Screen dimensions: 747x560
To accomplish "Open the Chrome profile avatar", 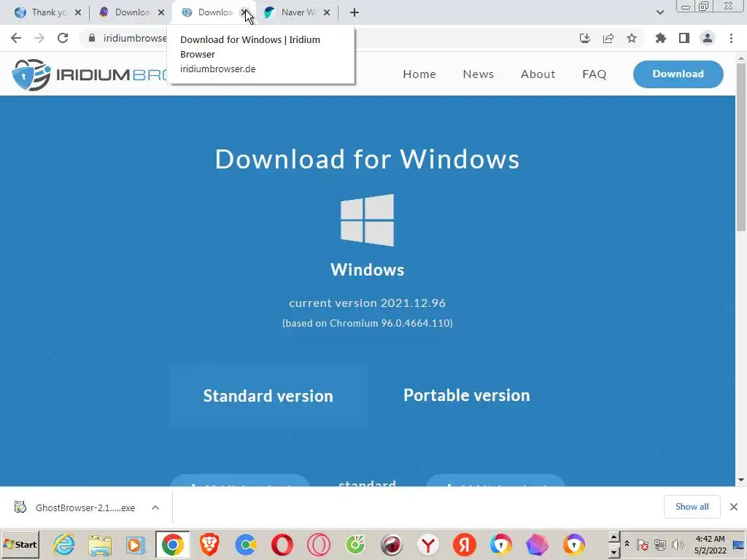I will coord(708,38).
